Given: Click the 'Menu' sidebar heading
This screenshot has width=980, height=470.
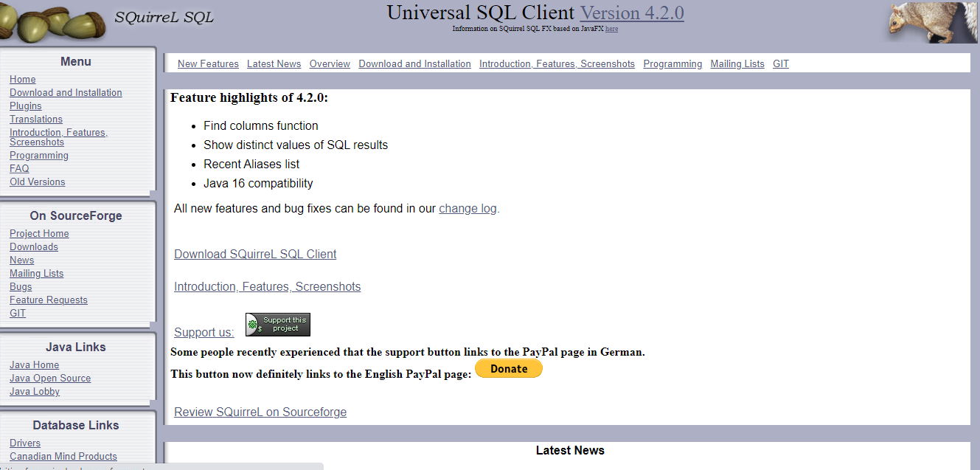Looking at the screenshot, I should 76,62.
